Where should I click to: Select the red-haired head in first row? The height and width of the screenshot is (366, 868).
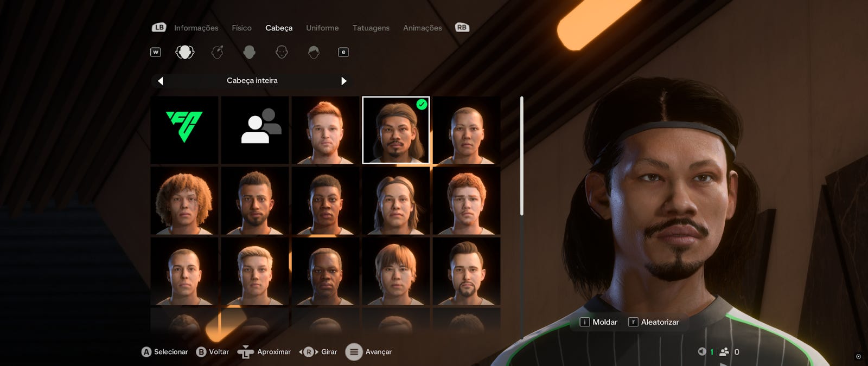tap(325, 130)
